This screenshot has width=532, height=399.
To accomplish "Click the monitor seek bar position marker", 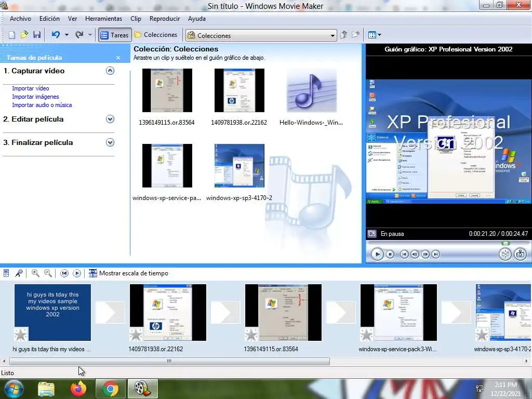I will click(x=506, y=243).
